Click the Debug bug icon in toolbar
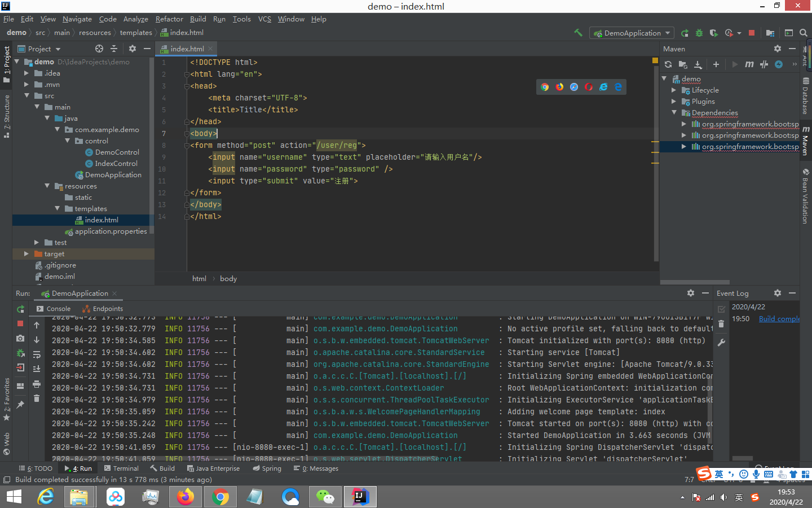 tap(699, 33)
